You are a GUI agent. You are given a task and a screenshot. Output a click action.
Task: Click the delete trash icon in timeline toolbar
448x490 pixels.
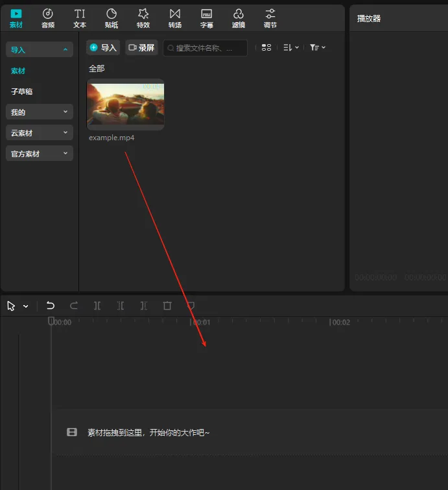pyautogui.click(x=167, y=305)
